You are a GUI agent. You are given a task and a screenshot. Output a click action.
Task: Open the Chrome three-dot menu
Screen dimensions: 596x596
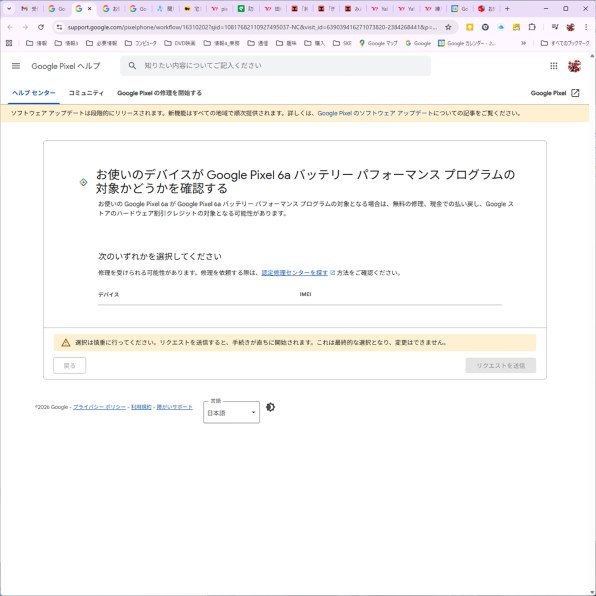coord(586,27)
